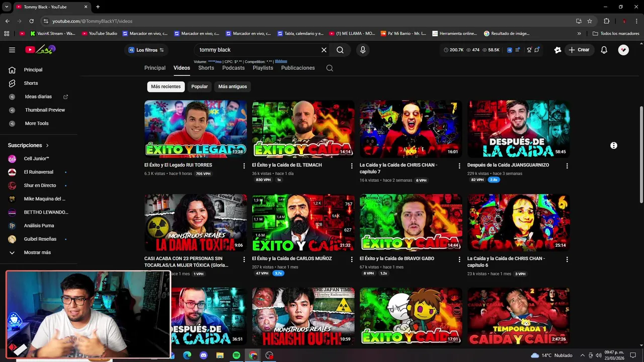Open options for EL TEMACH video

pyautogui.click(x=352, y=166)
